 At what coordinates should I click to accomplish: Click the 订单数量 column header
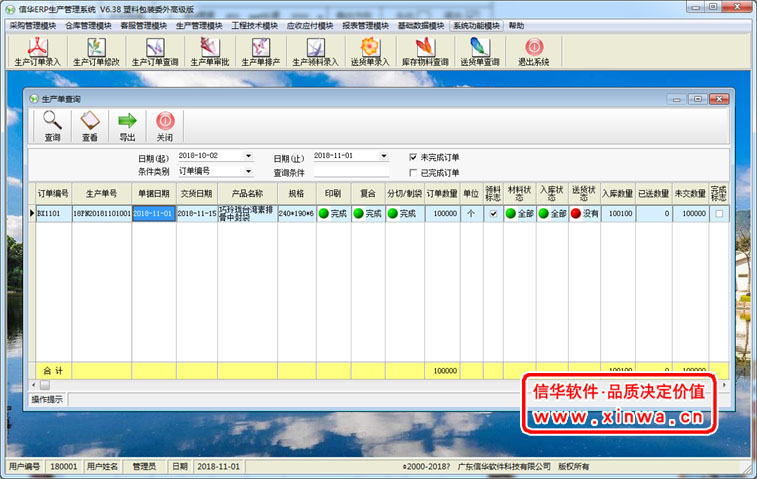coord(441,193)
